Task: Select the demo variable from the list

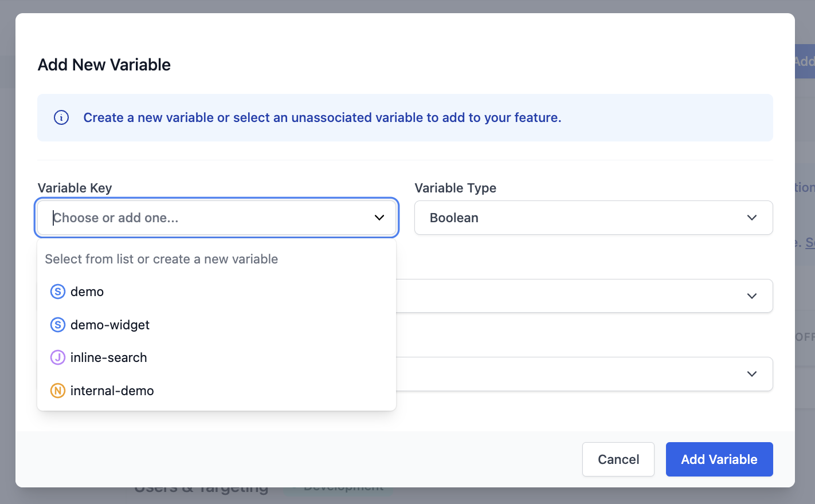Action: pyautogui.click(x=87, y=292)
